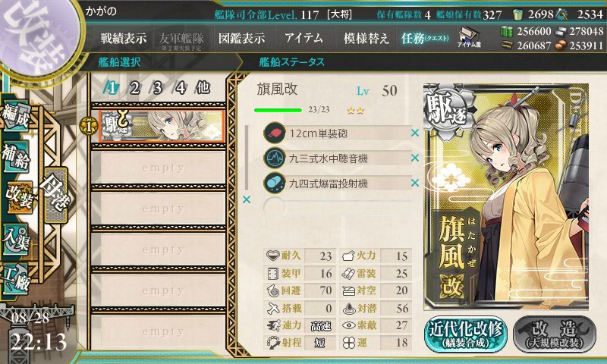Image resolution: width=607 pixels, height=364 pixels.
Task: Remove 12cm単装砲 with its X
Action: click(415, 133)
